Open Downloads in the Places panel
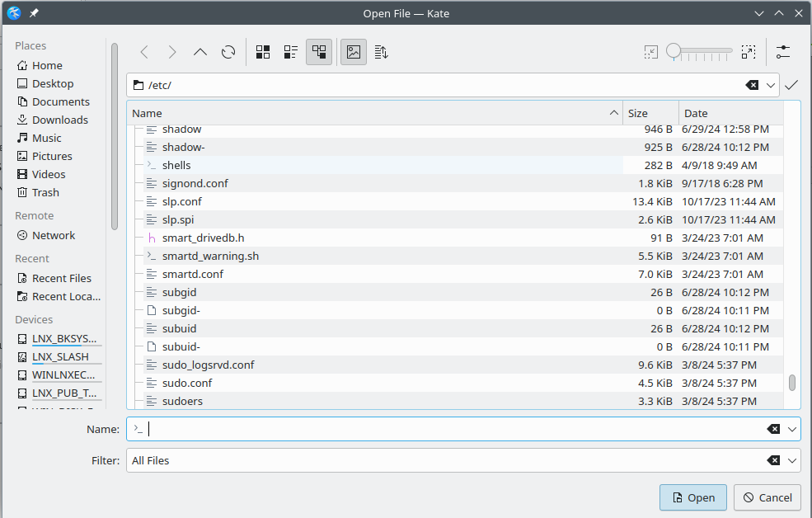This screenshot has width=812, height=518. pos(59,120)
